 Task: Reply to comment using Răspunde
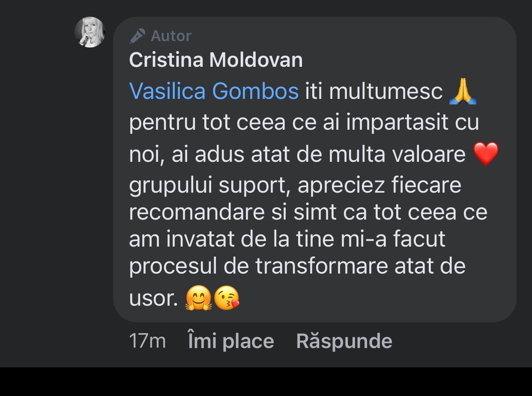point(344,341)
